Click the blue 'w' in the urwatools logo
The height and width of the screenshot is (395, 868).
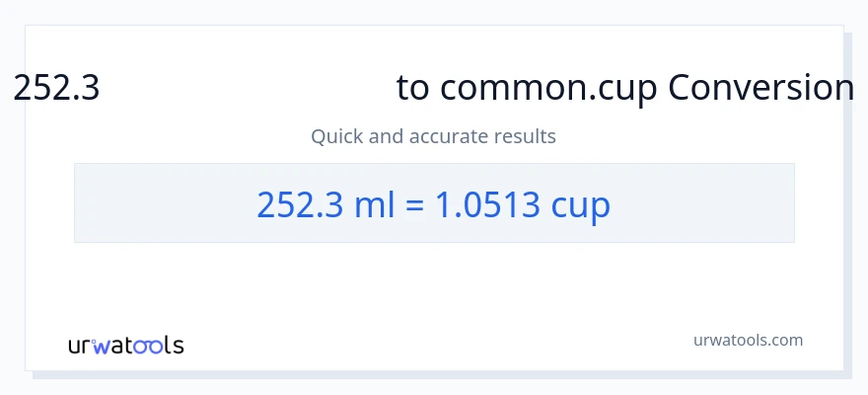pyautogui.click(x=99, y=347)
